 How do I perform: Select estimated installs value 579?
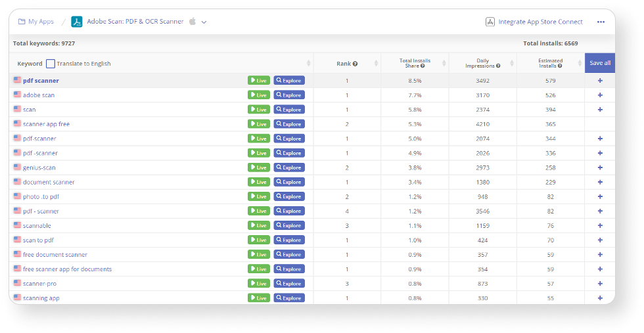551,81
